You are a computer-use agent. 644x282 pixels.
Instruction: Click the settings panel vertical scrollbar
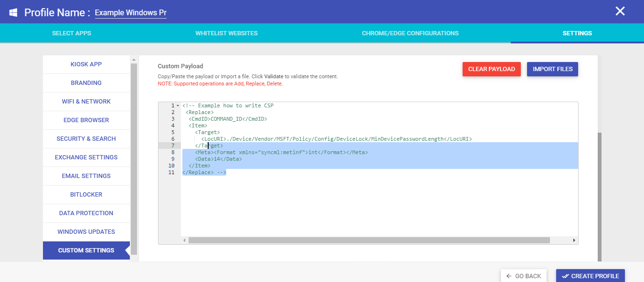point(600,197)
